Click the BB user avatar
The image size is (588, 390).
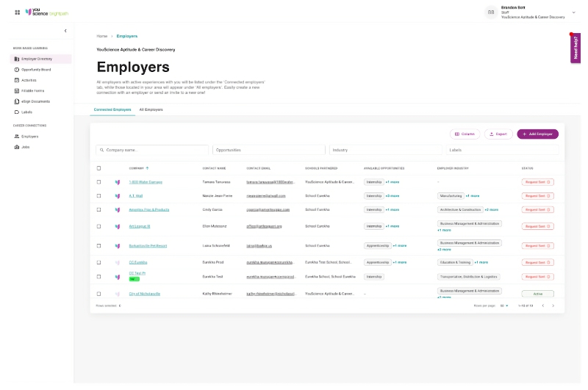click(491, 12)
